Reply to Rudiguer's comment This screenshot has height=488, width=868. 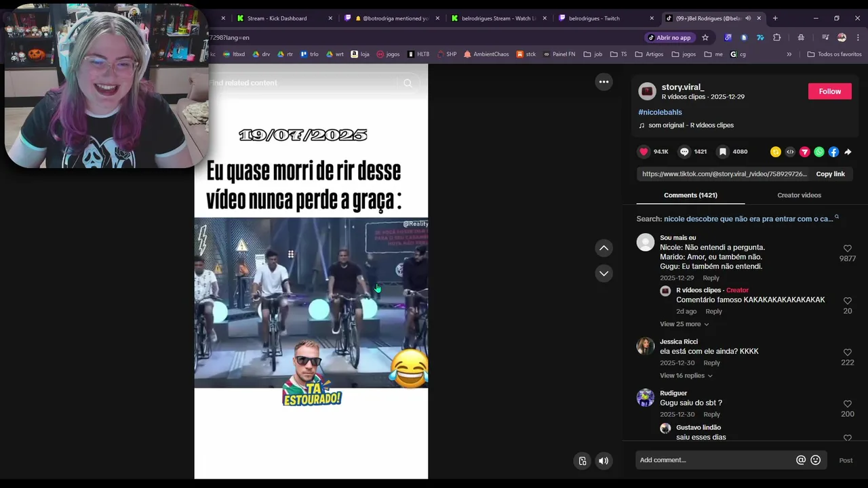(711, 414)
